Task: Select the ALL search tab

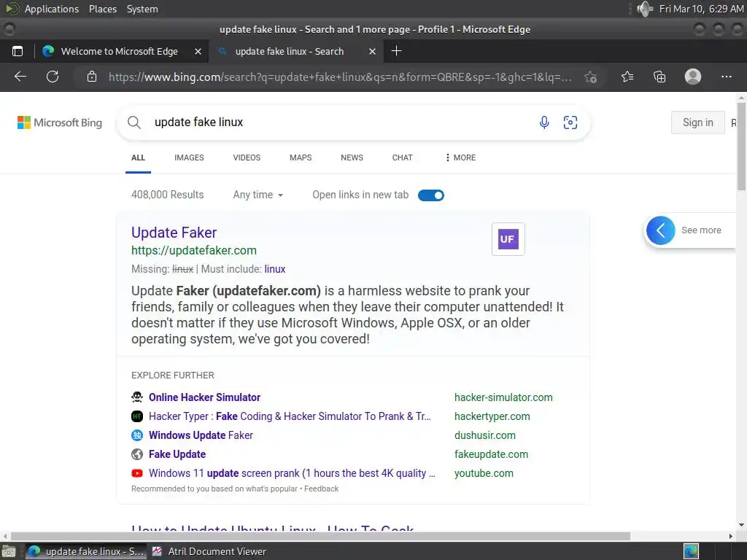Action: click(x=138, y=157)
